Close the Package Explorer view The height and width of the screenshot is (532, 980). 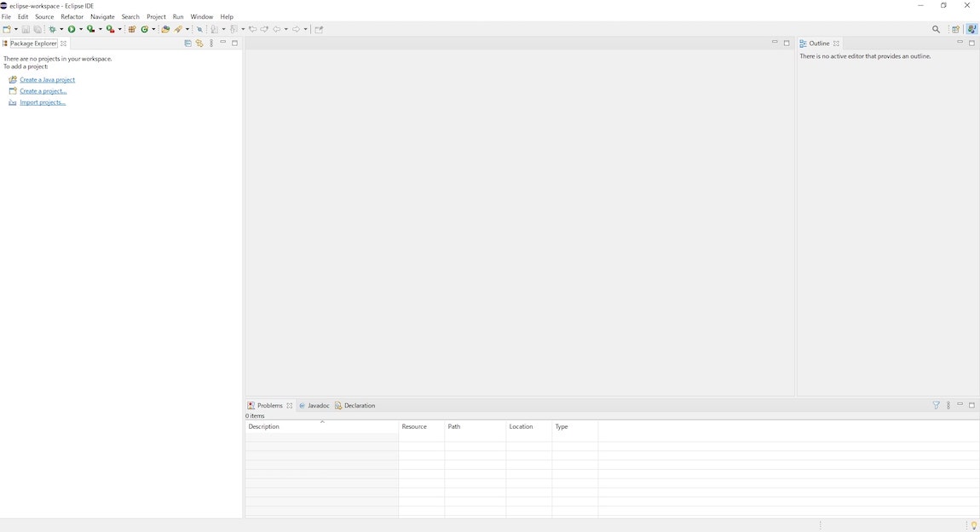tap(63, 43)
